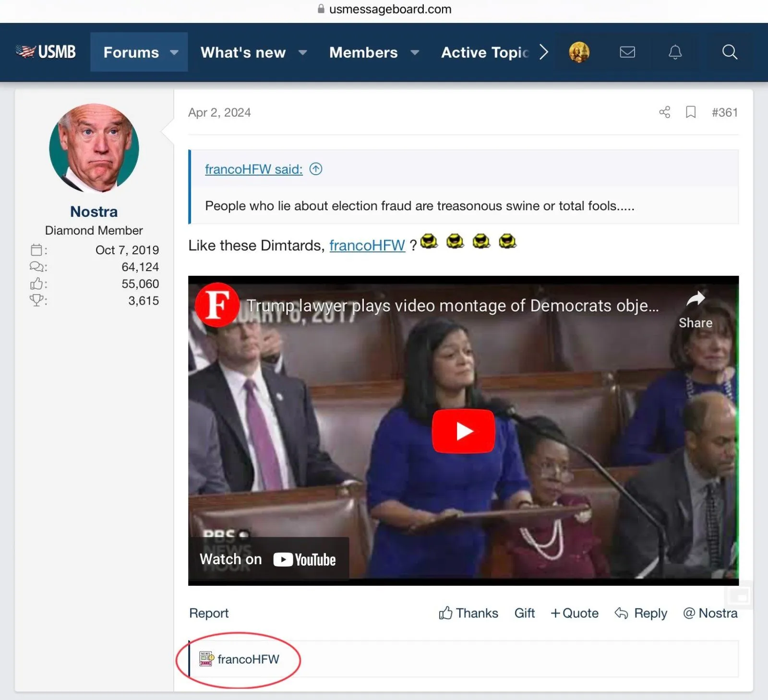Click the share post icon

(x=664, y=112)
